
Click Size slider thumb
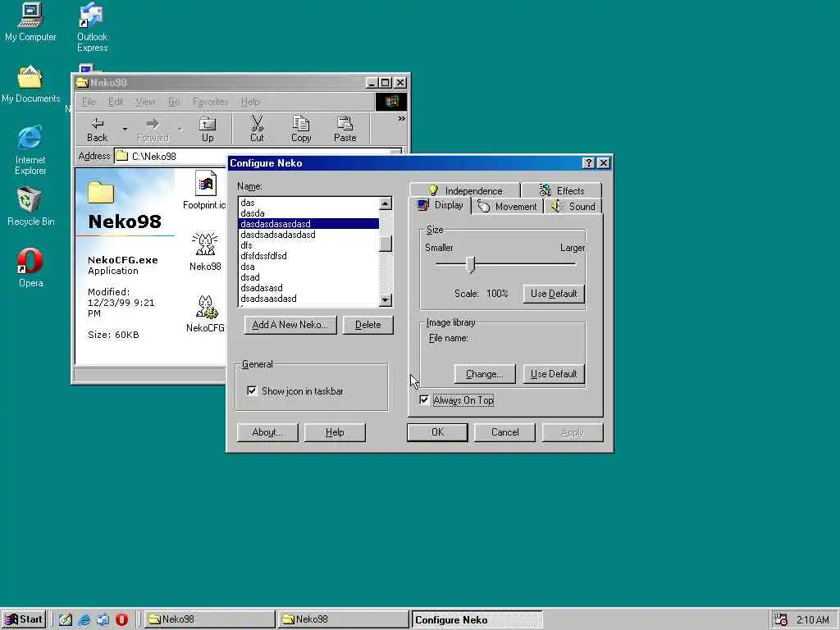(x=470, y=264)
